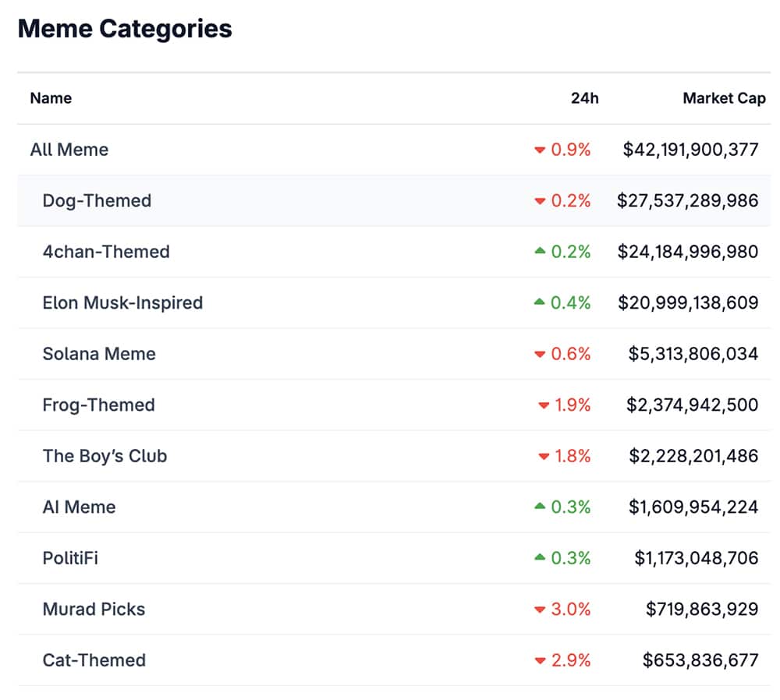Click the red down arrow beside 0.9%
The image size is (780, 700).
pyautogui.click(x=539, y=150)
